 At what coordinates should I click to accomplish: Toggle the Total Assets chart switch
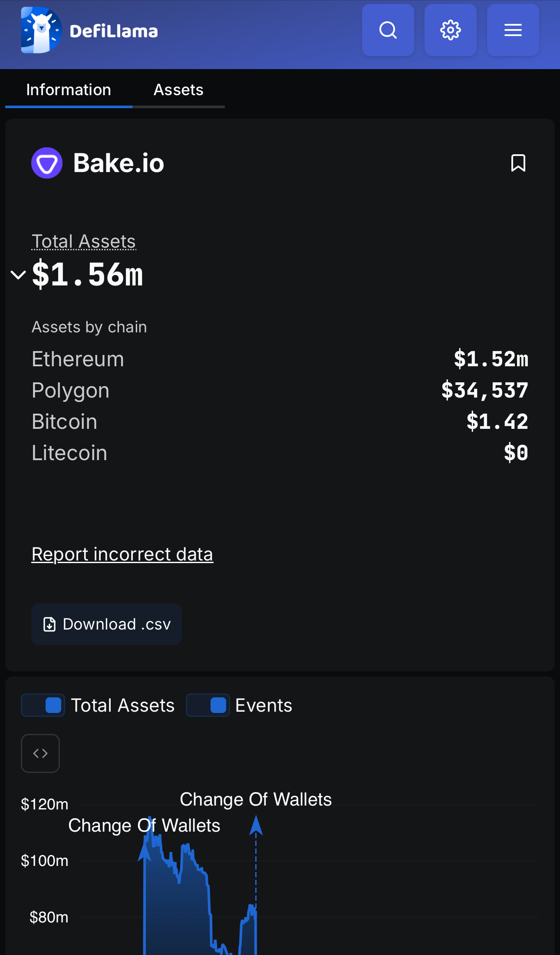[43, 705]
